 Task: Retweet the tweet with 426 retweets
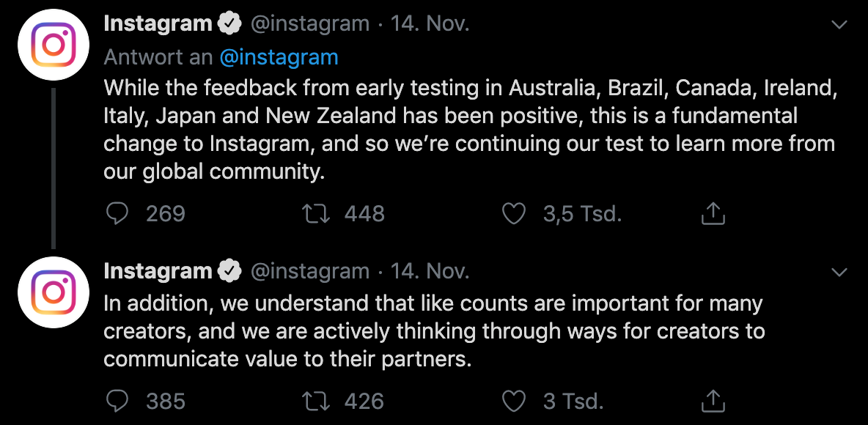click(x=316, y=402)
